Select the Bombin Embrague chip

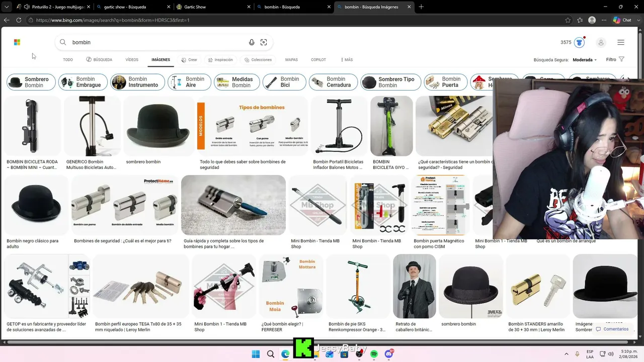point(83,82)
